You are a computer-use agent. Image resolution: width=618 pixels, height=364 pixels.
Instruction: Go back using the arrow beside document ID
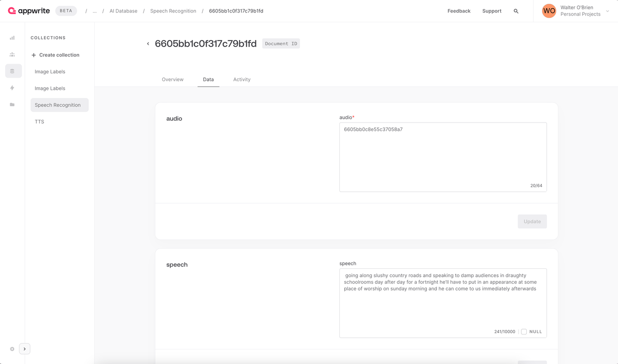coord(148,43)
